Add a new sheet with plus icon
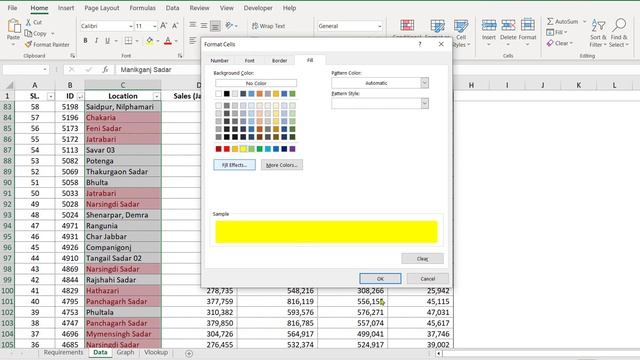640x360 pixels. [189, 353]
